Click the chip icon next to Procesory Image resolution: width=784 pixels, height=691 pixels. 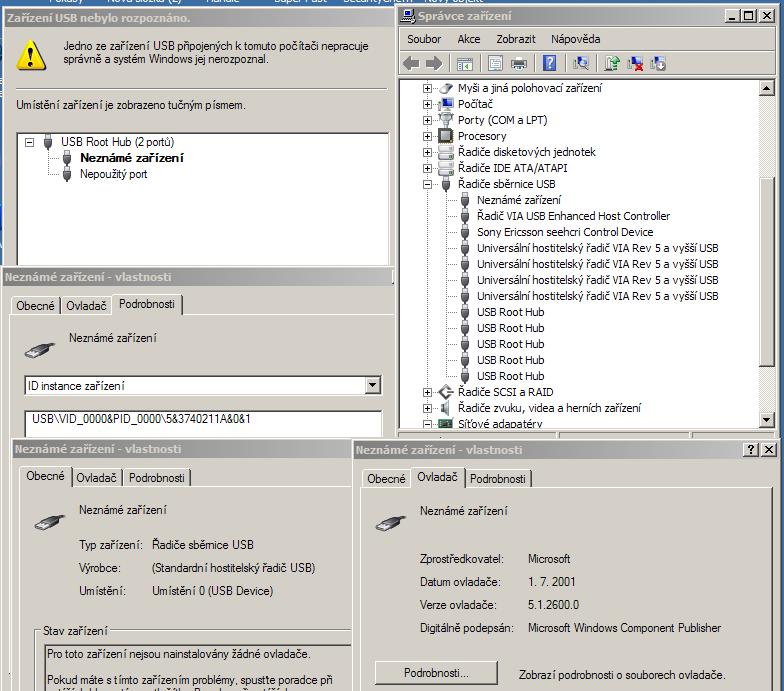click(x=446, y=136)
